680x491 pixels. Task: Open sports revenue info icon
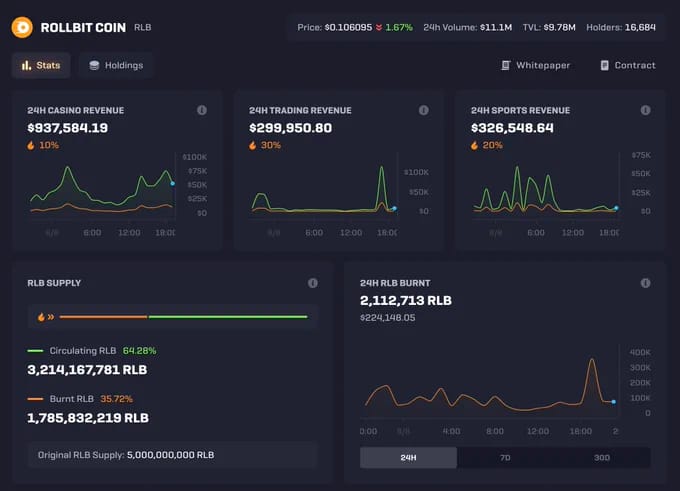click(645, 110)
